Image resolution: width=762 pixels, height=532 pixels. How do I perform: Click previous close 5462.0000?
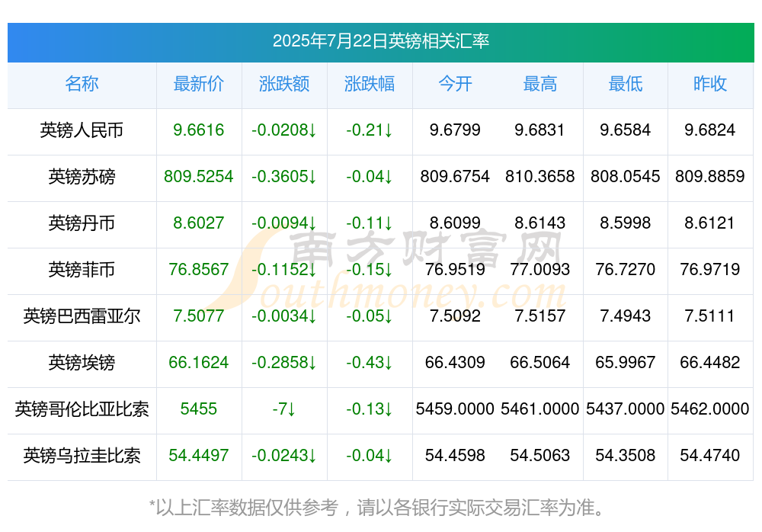point(710,409)
